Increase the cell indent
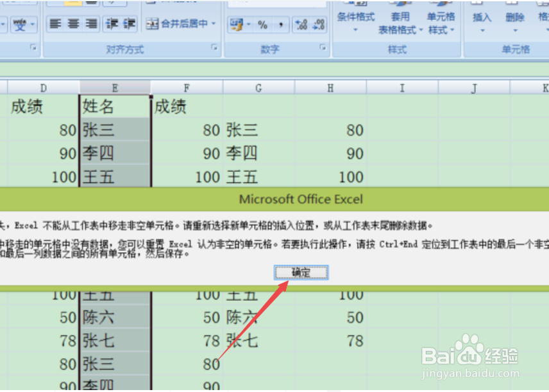 129,24
